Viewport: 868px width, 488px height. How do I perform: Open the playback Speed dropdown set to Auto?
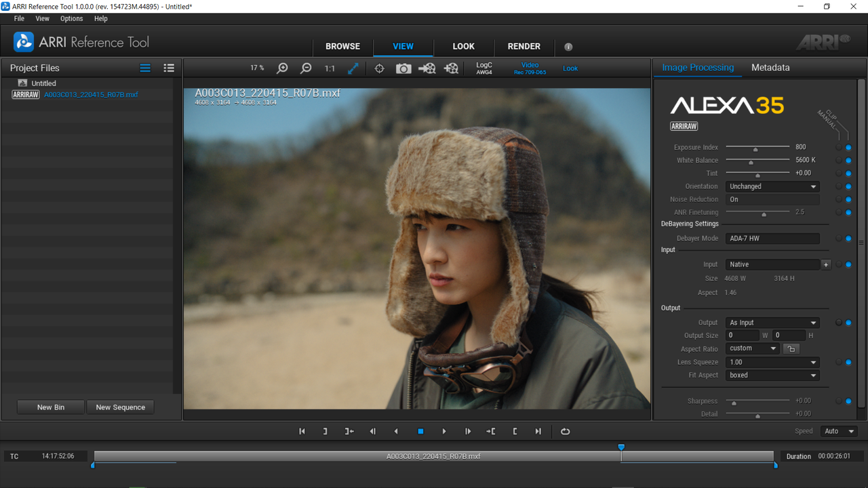point(839,431)
